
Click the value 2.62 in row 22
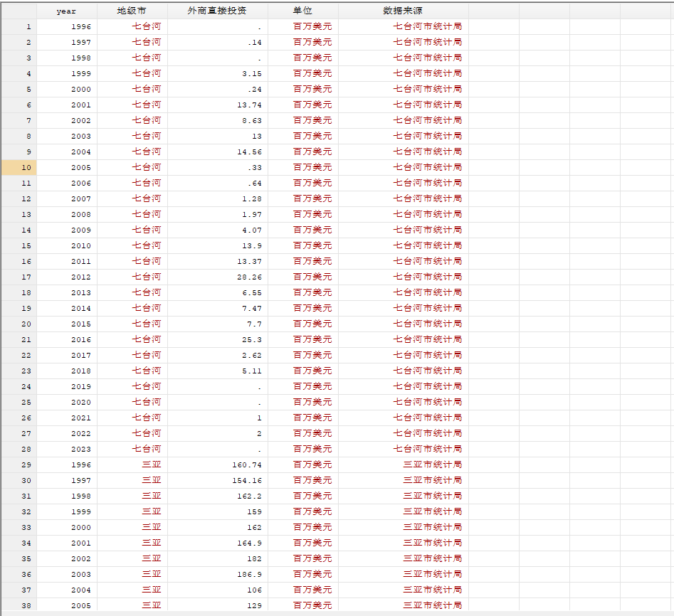tap(252, 355)
